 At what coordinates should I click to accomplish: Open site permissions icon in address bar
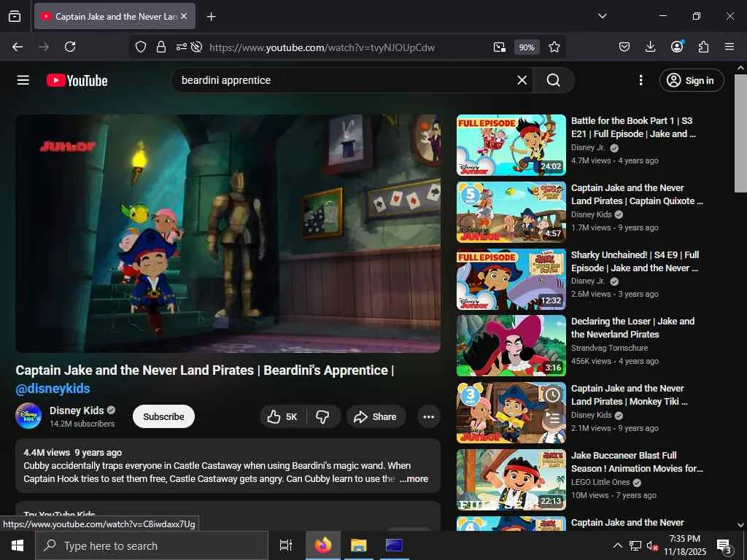click(181, 47)
